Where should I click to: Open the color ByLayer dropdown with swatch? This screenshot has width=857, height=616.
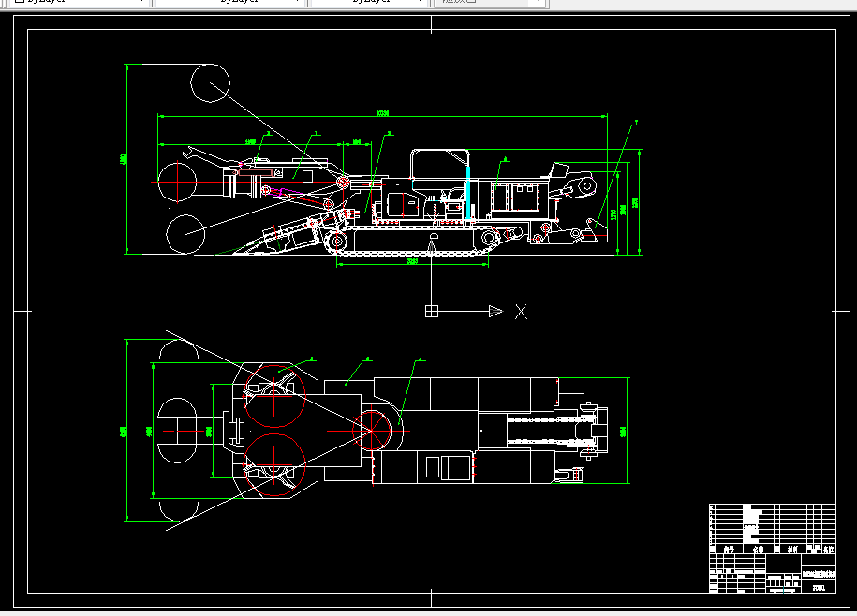(80, 2)
